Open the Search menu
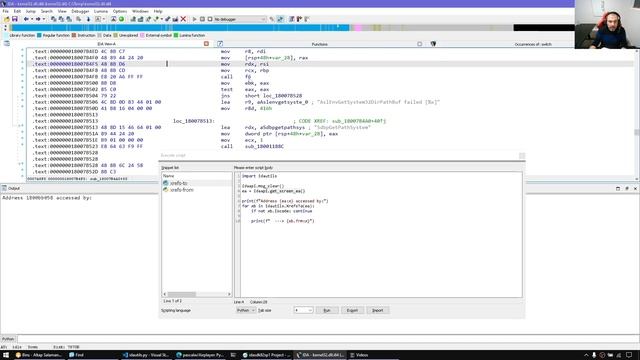The width and height of the screenshot is (640, 360). (x=47, y=11)
